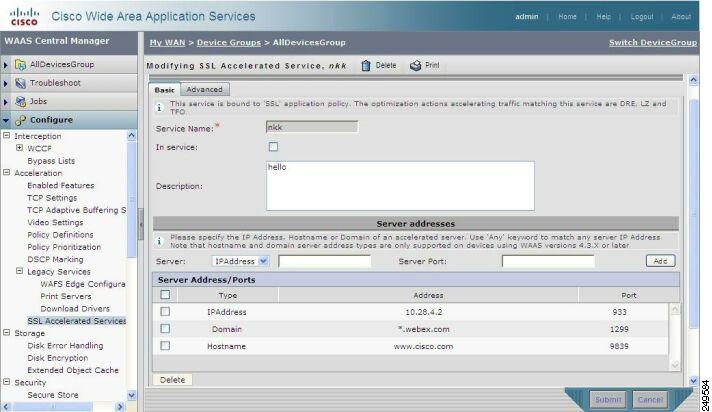The height and width of the screenshot is (412, 712).
Task: Open Policy Prioritization in sidebar
Action: coord(64,247)
